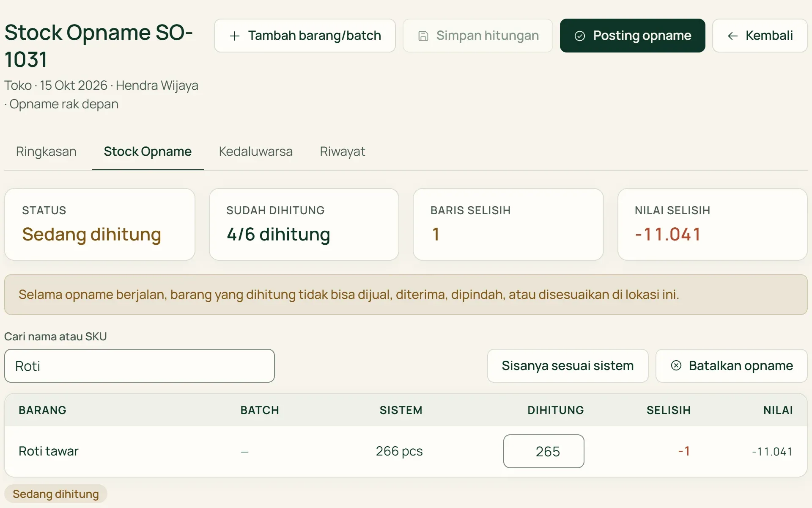Screen dimensions: 812x508
Task: Open the Riwayat tab
Action: pos(342,152)
